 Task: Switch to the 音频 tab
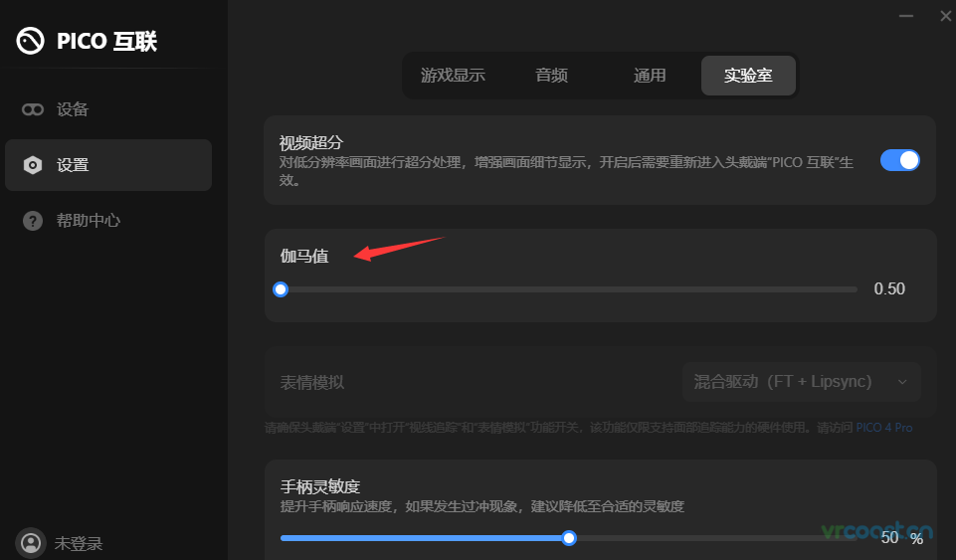(x=552, y=76)
